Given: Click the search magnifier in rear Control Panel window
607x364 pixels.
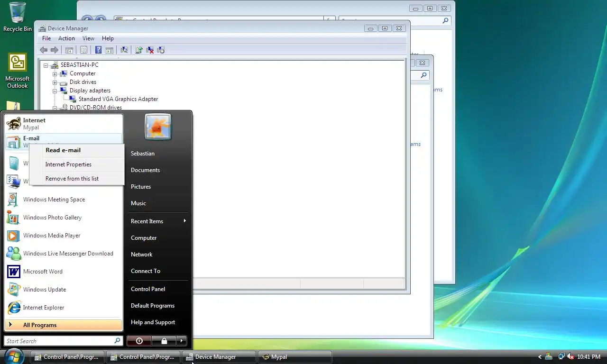Looking at the screenshot, I should click(x=445, y=21).
